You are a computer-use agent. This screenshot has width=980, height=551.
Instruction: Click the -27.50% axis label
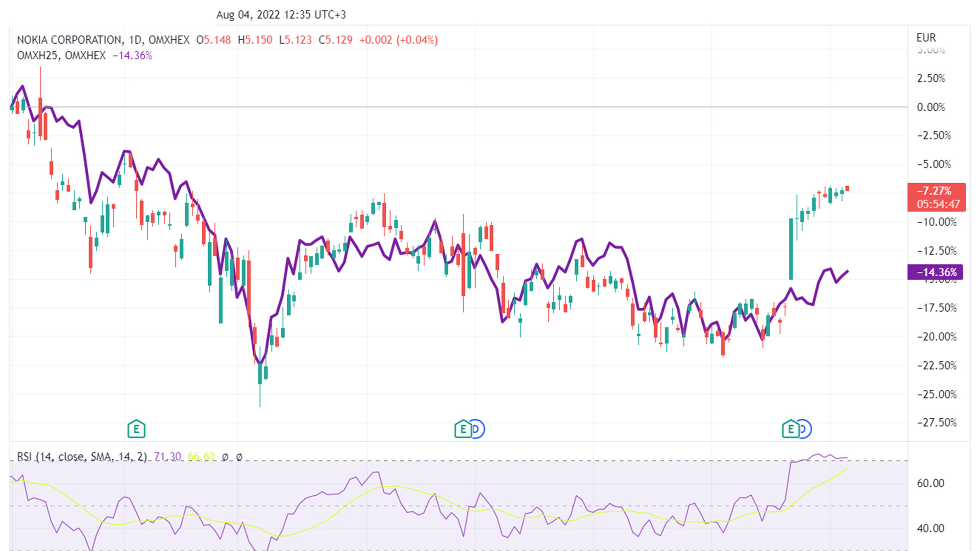click(937, 422)
